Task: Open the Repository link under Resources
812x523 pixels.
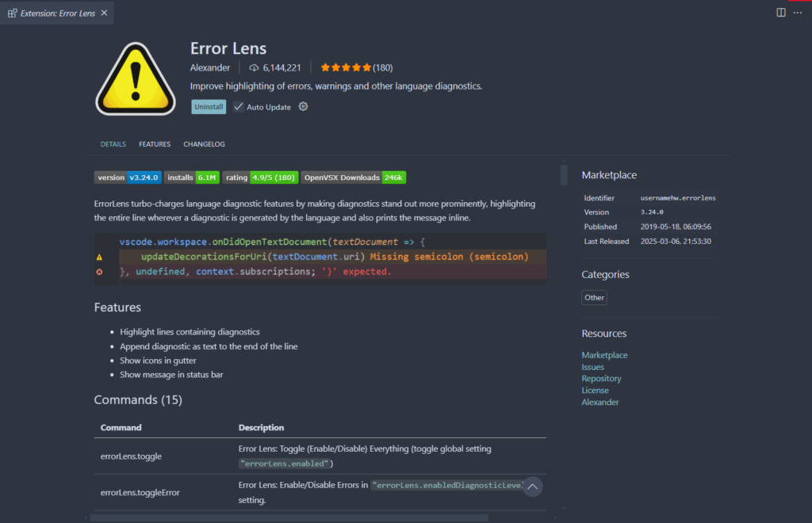Action: tap(601, 378)
